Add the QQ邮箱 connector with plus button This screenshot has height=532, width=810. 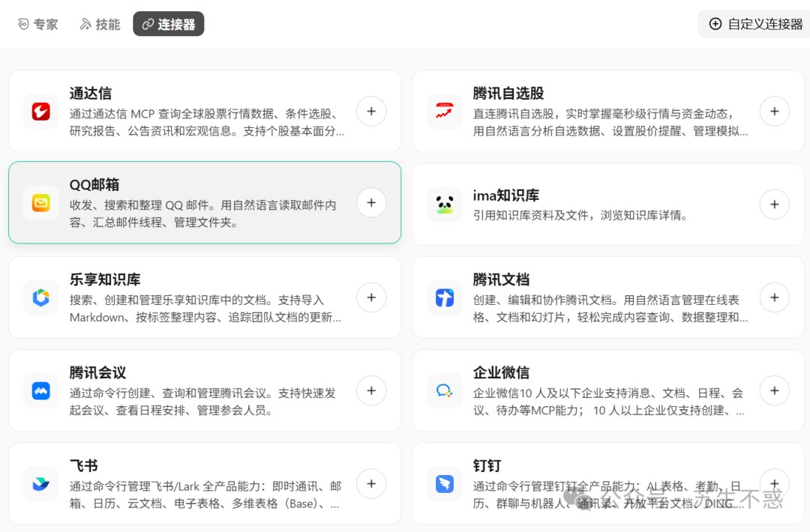[371, 203]
